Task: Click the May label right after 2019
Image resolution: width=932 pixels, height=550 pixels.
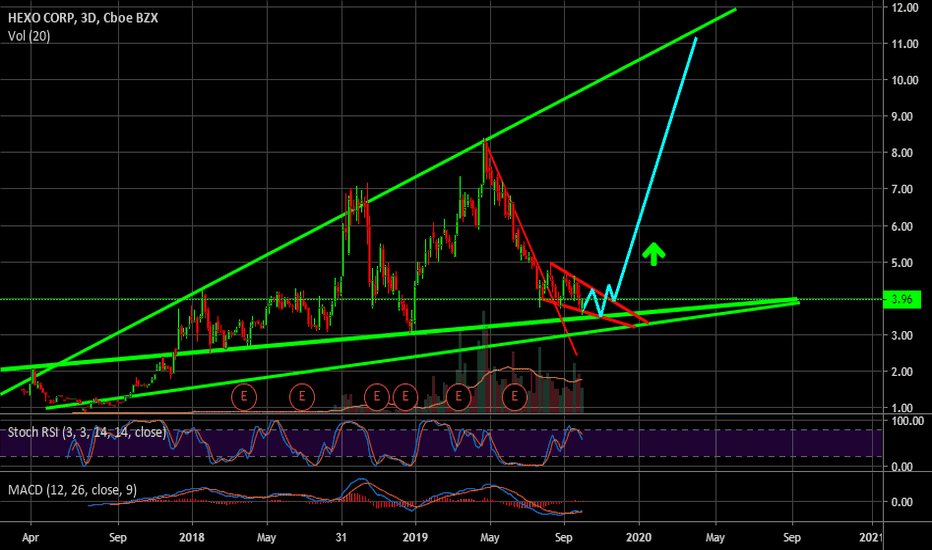Action: 489,538
